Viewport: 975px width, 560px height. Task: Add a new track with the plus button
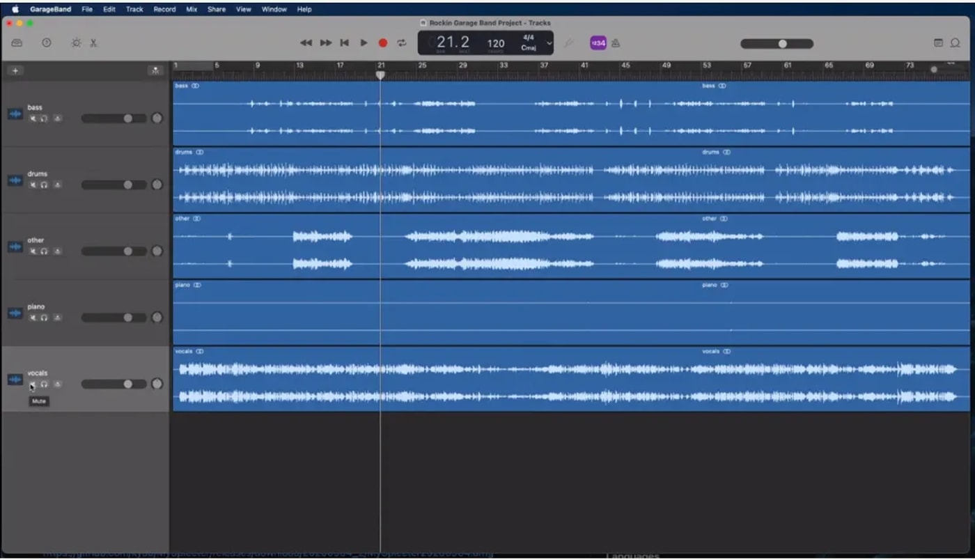click(15, 70)
